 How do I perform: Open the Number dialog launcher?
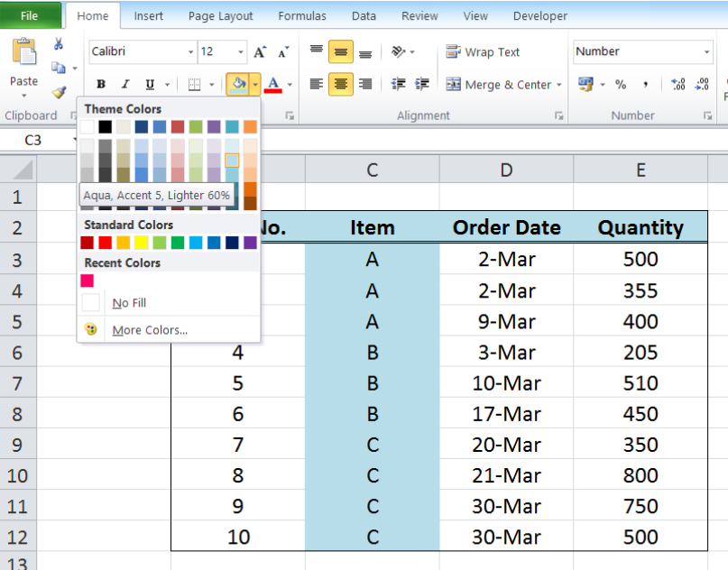[707, 115]
